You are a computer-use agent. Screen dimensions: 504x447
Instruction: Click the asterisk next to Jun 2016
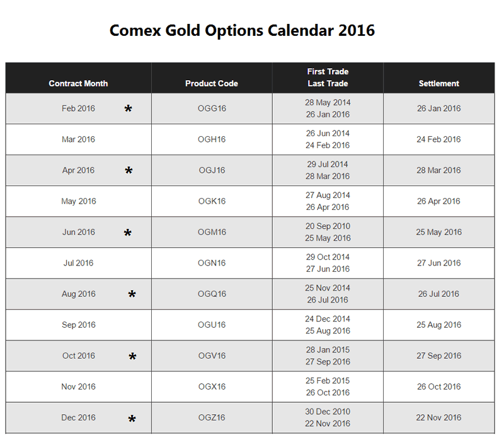point(128,233)
